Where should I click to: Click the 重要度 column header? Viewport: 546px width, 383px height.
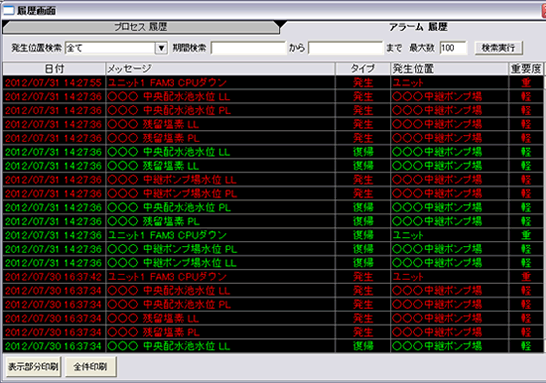pyautogui.click(x=526, y=69)
